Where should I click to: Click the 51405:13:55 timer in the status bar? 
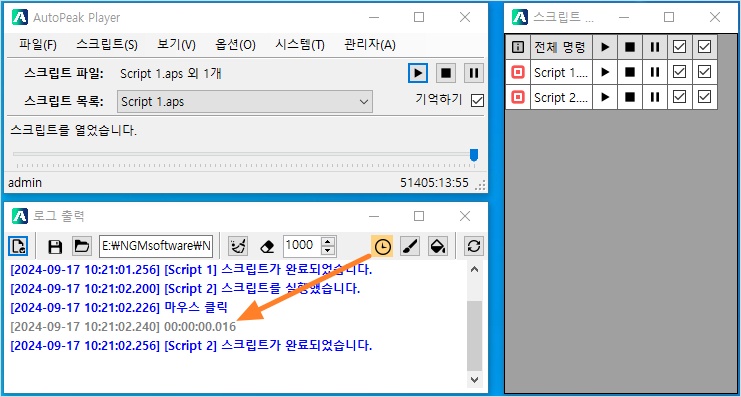point(434,182)
